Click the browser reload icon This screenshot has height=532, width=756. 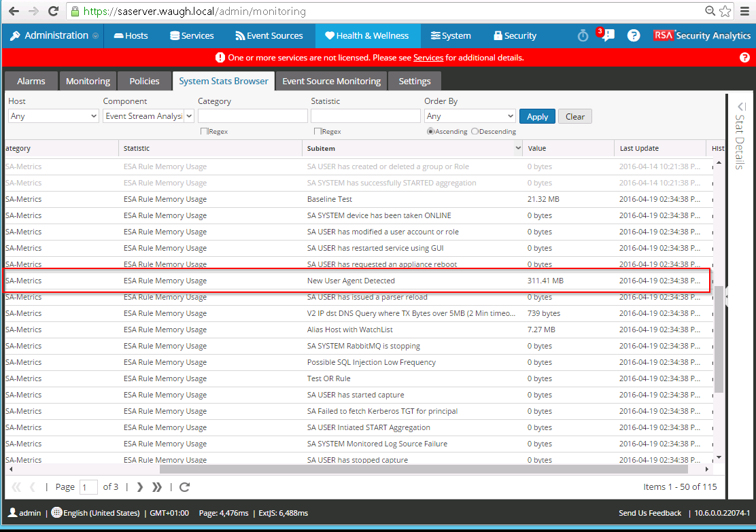53,12
